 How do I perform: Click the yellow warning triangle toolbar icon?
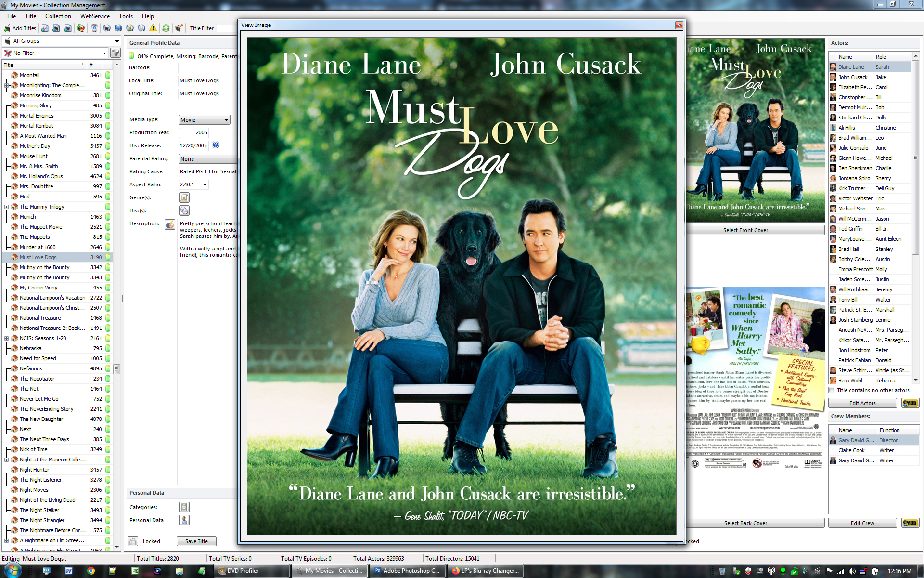pyautogui.click(x=153, y=28)
